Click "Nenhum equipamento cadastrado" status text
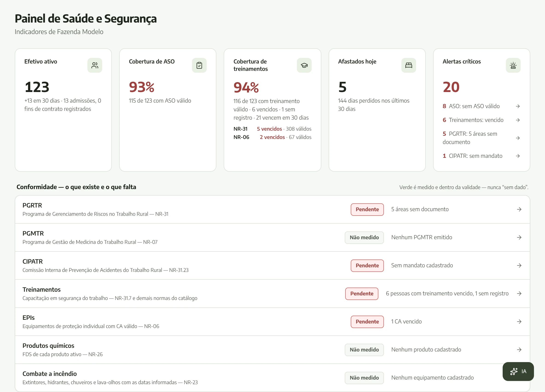The width and height of the screenshot is (545, 392). (432, 378)
